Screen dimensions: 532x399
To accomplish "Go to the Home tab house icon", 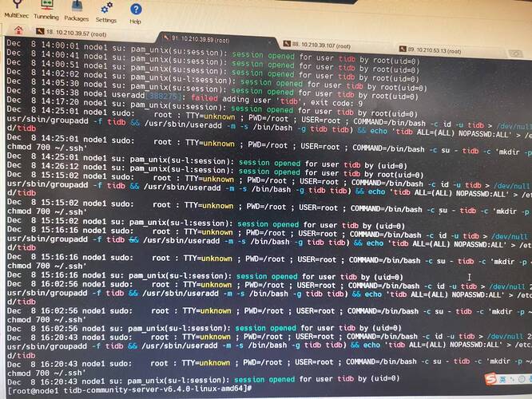I will (x=18, y=30).
